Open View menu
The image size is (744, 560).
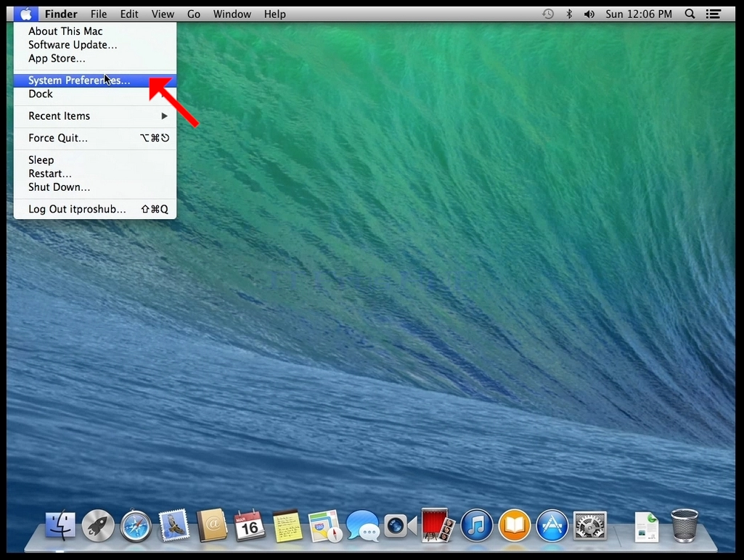(x=163, y=15)
